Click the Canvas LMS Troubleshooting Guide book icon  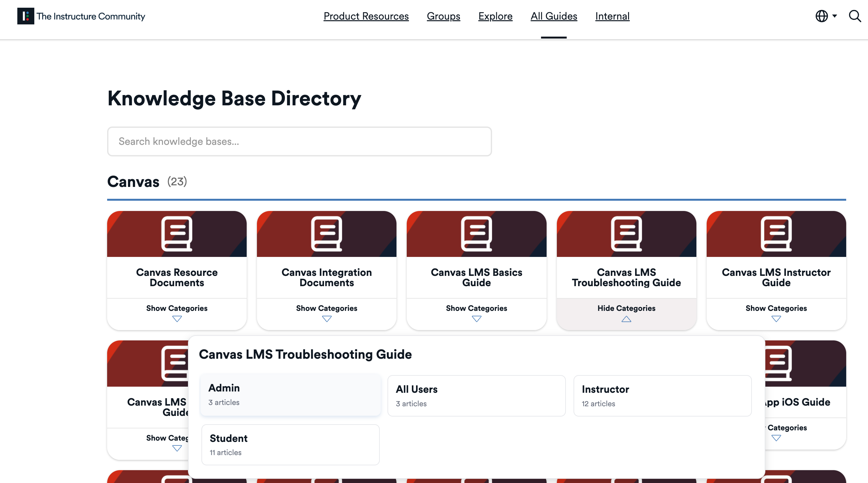click(626, 234)
